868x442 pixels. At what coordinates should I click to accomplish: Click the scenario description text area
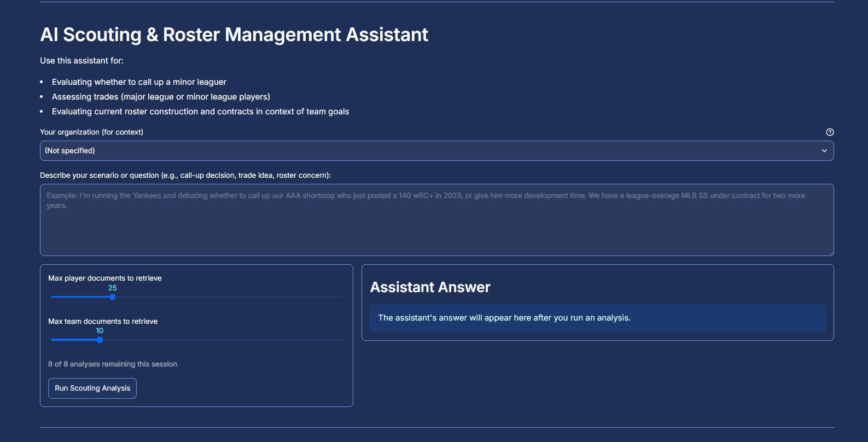tap(436, 220)
